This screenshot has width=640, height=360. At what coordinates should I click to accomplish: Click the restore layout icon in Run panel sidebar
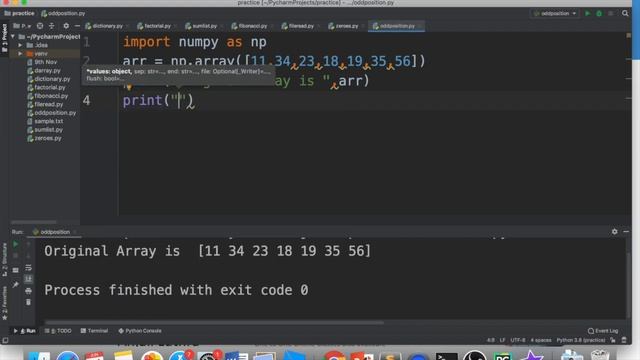click(x=16, y=270)
